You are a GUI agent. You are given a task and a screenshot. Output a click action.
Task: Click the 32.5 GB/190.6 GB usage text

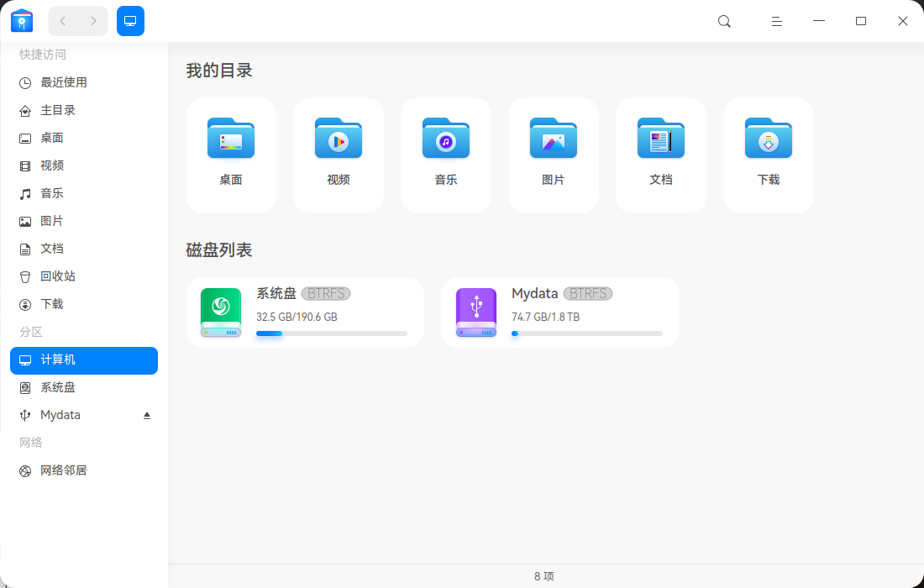click(x=297, y=317)
